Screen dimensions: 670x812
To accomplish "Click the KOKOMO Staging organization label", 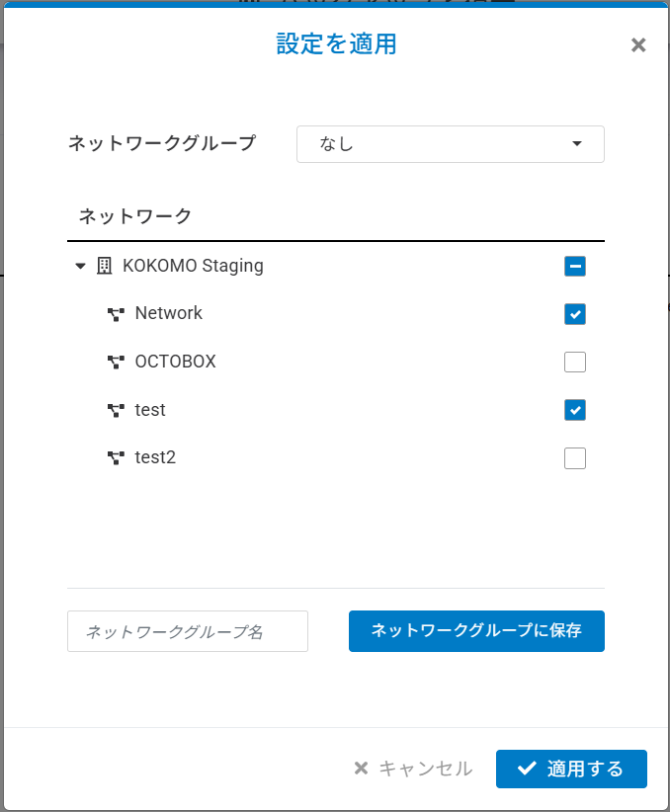I will (193, 266).
